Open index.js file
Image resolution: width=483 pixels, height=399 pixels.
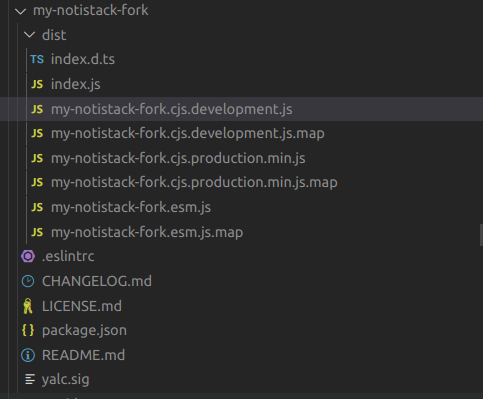tap(76, 84)
